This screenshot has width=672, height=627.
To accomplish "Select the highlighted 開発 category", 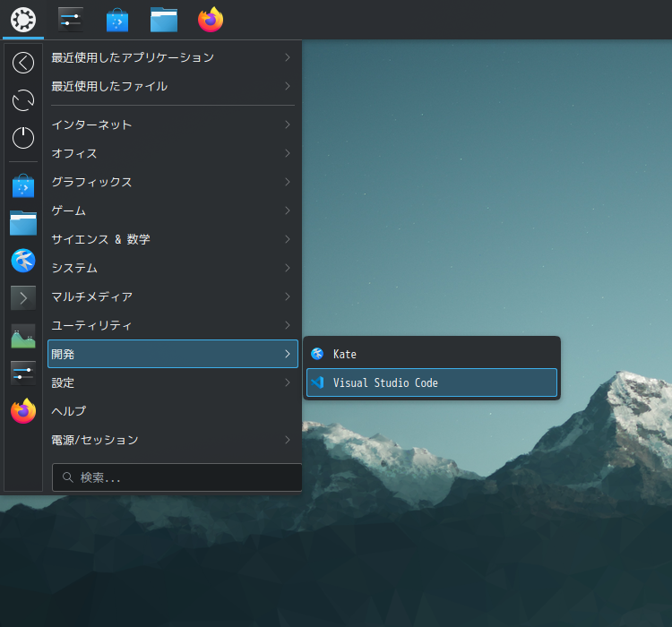I will pos(172,354).
